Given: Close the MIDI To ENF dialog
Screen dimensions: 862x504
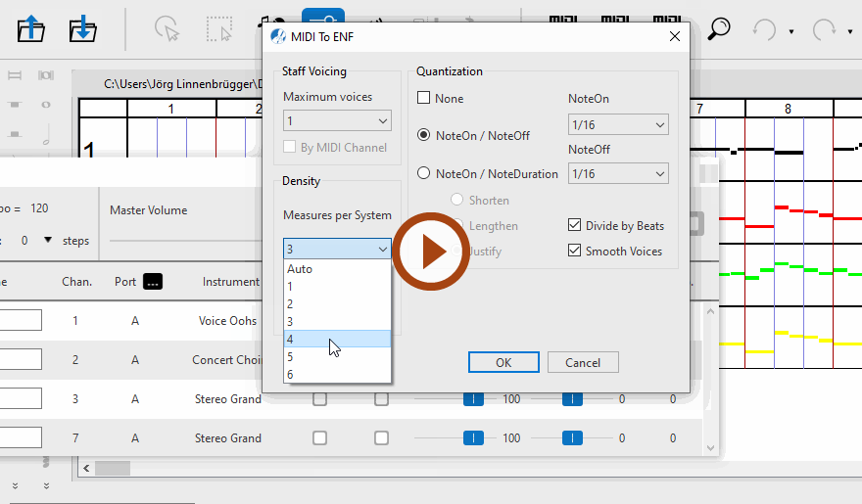Looking at the screenshot, I should (675, 37).
